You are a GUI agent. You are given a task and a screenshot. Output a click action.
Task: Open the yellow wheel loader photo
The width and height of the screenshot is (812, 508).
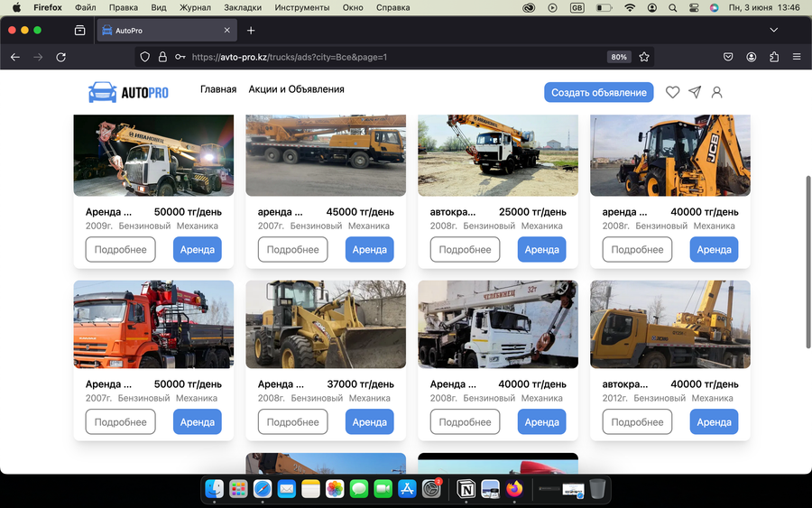click(326, 324)
